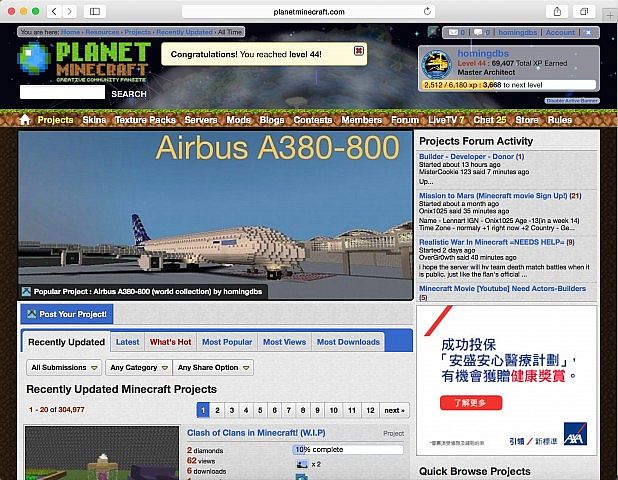This screenshot has width=618, height=480.
Task: Click the image icon next to x 2
Action: tap(302, 464)
